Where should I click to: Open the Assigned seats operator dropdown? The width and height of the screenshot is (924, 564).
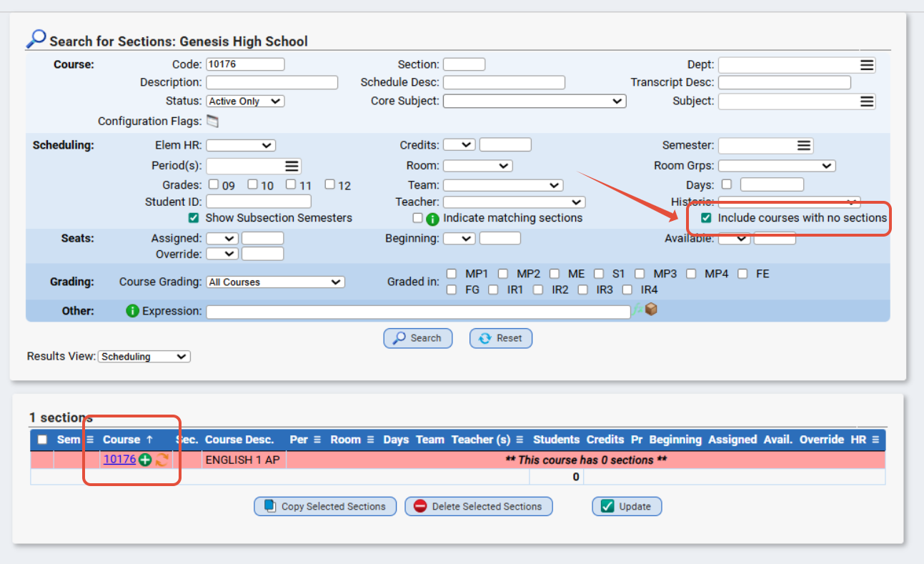tap(222, 238)
